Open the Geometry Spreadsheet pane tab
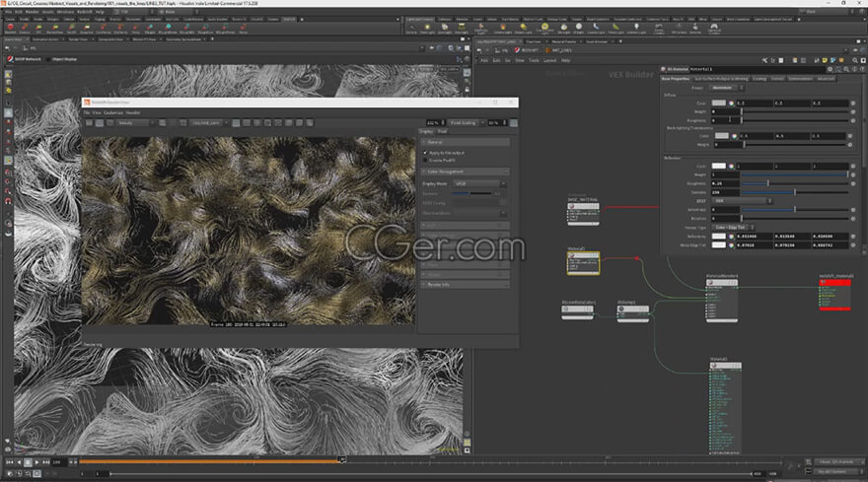 click(183, 39)
